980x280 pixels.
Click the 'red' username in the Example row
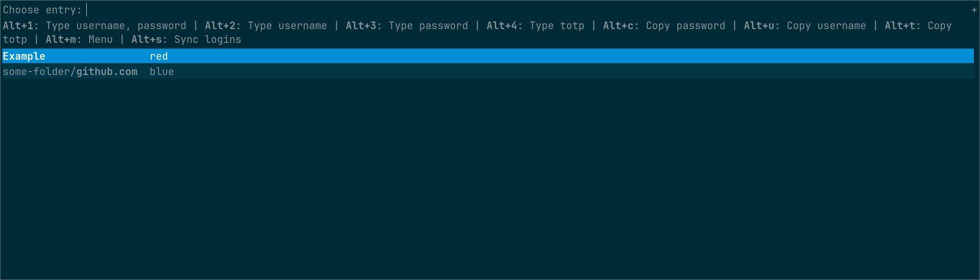158,56
